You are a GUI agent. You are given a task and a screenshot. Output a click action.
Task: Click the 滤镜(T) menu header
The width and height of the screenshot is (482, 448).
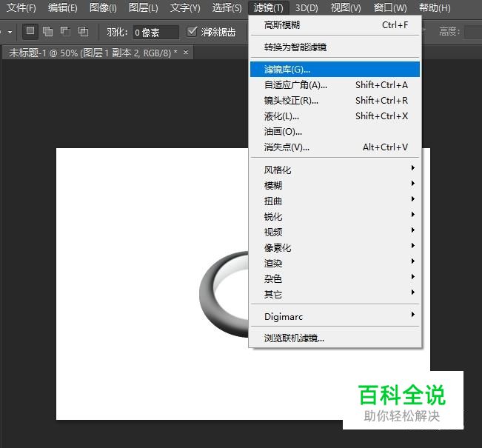[269, 7]
